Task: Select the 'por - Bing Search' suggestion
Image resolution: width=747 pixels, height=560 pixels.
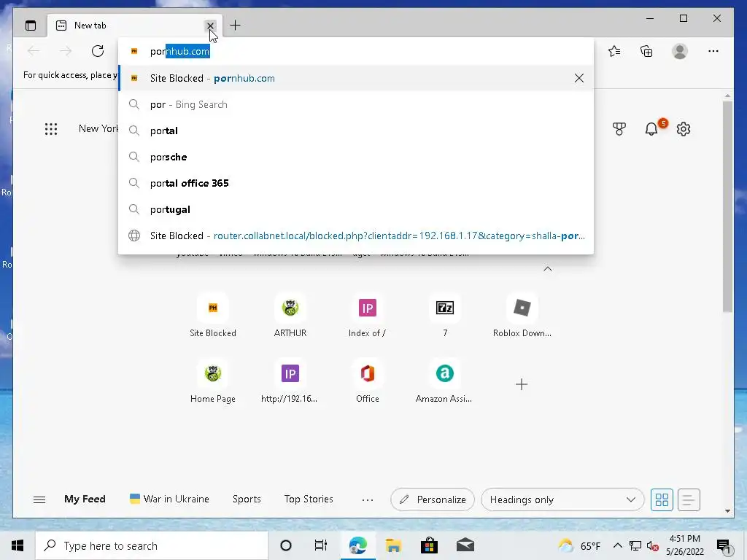Action: coord(355,104)
